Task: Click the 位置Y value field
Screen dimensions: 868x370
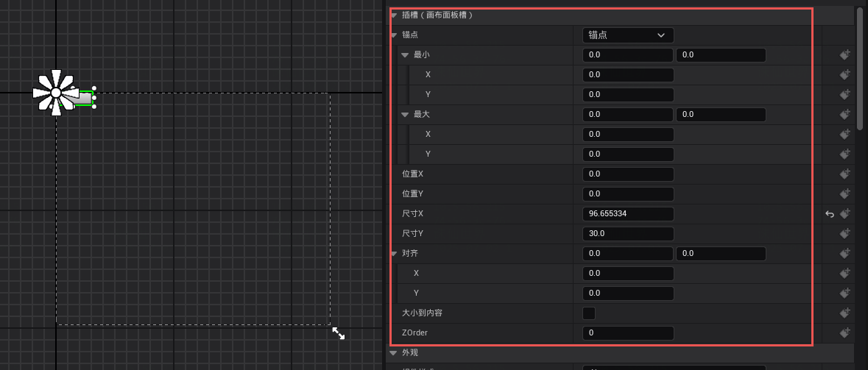Action: [x=628, y=194]
